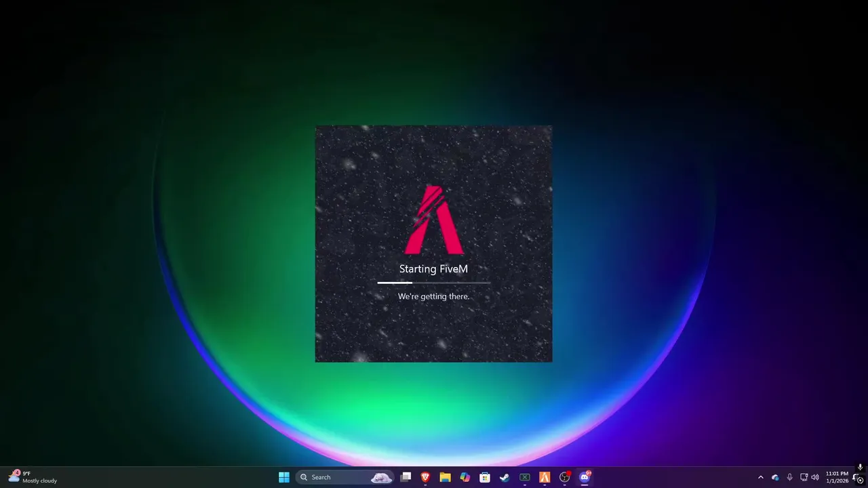
Task: Click the circular record overlay button
Action: 861,481
